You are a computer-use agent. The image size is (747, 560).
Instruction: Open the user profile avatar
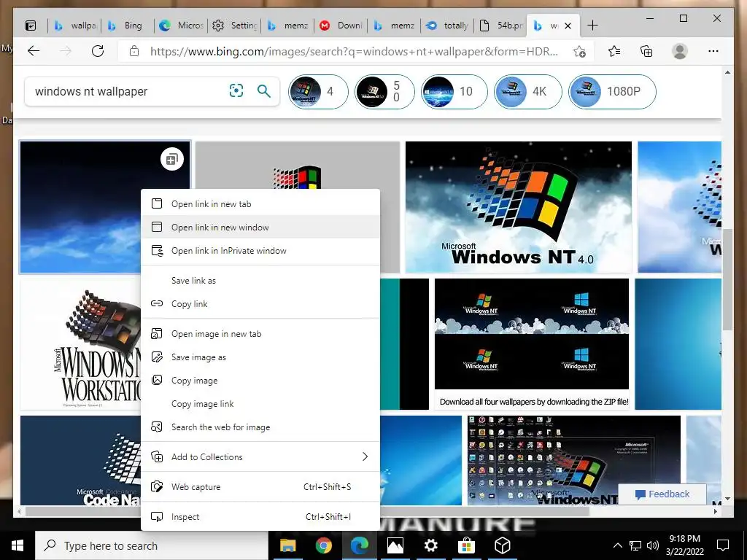tap(680, 51)
